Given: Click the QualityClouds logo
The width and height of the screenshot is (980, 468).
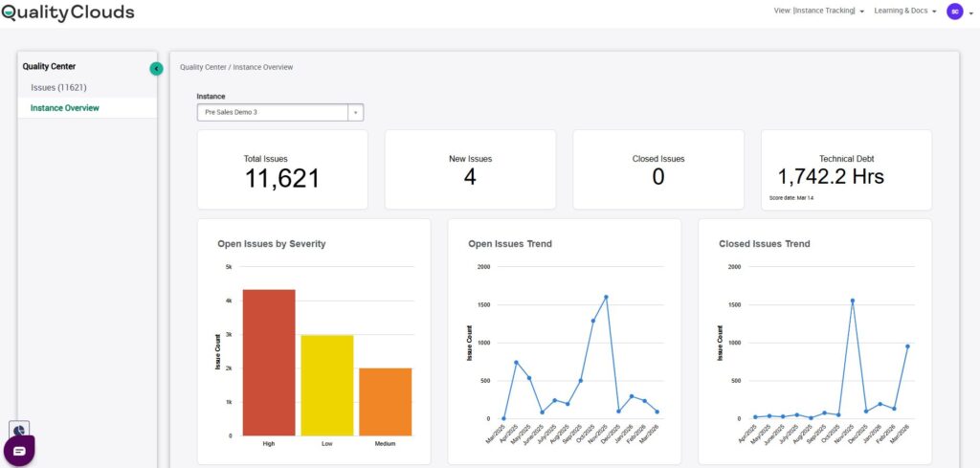Looking at the screenshot, I should tap(68, 12).
